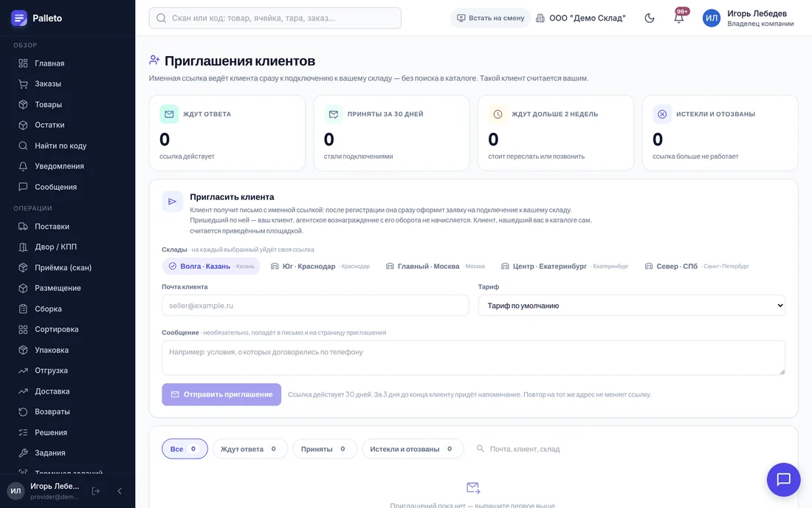Deselect warehouse Волга · Казань
Screen dimensions: 812x508
[211, 266]
